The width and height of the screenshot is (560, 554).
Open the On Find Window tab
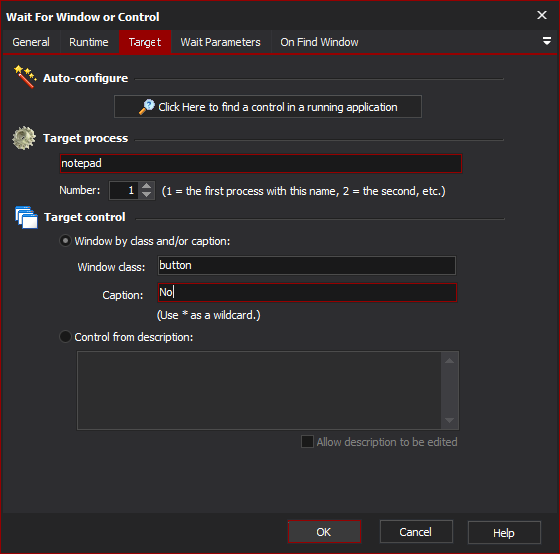click(x=319, y=42)
